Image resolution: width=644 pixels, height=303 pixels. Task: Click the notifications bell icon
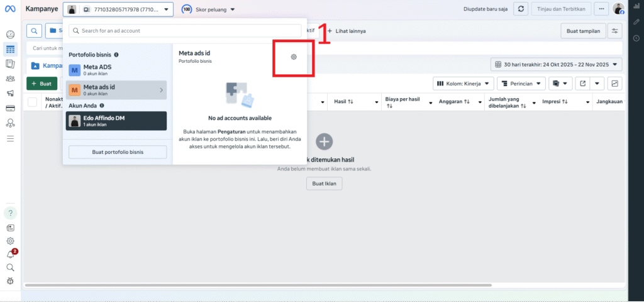10,255
